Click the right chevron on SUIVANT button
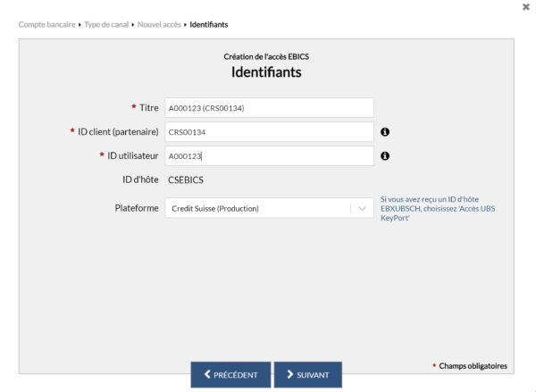536x392 pixels. (289, 374)
